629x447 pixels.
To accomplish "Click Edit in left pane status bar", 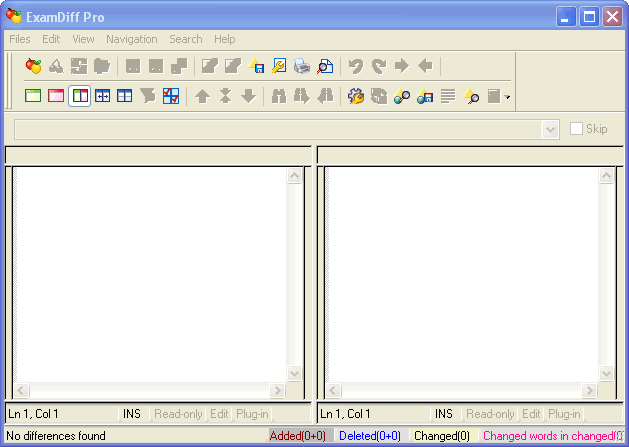I will click(x=219, y=414).
